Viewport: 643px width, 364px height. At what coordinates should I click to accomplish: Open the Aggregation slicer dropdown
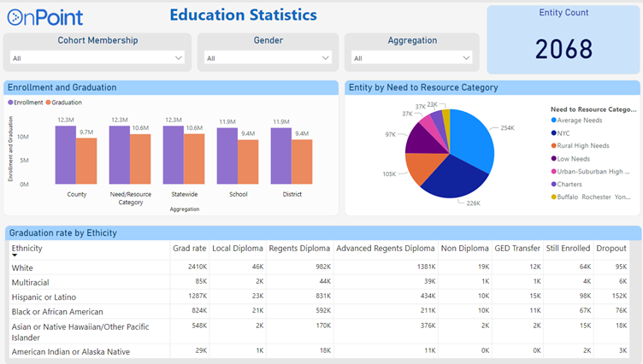(x=411, y=58)
